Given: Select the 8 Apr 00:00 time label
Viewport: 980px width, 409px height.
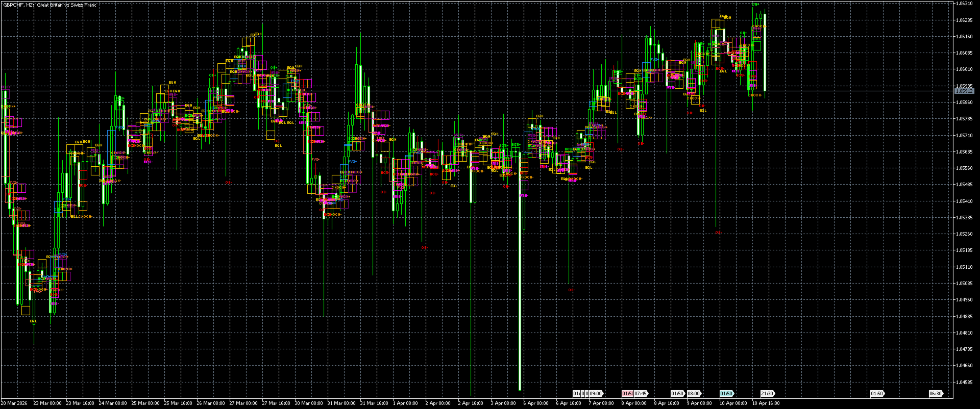Looking at the screenshot, I should tap(634, 403).
